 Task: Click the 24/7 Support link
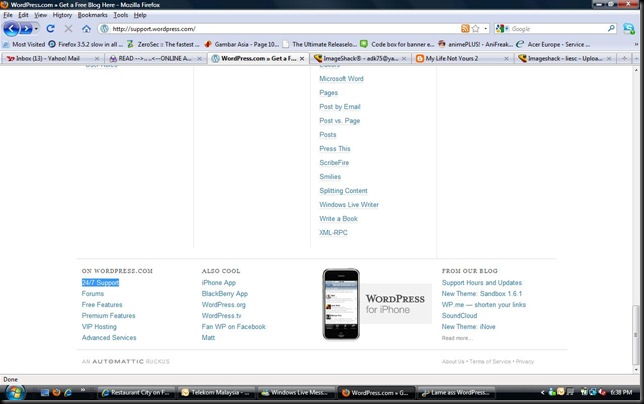[x=100, y=282]
